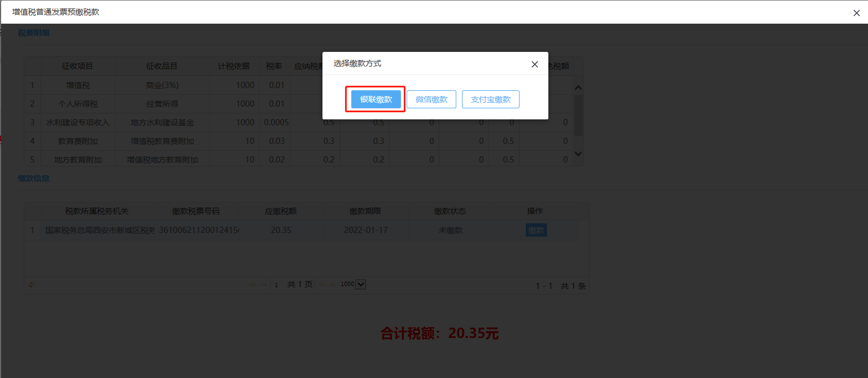The width and height of the screenshot is (868, 378).
Task: Click the 税费明细 section heading
Action: pyautogui.click(x=33, y=33)
